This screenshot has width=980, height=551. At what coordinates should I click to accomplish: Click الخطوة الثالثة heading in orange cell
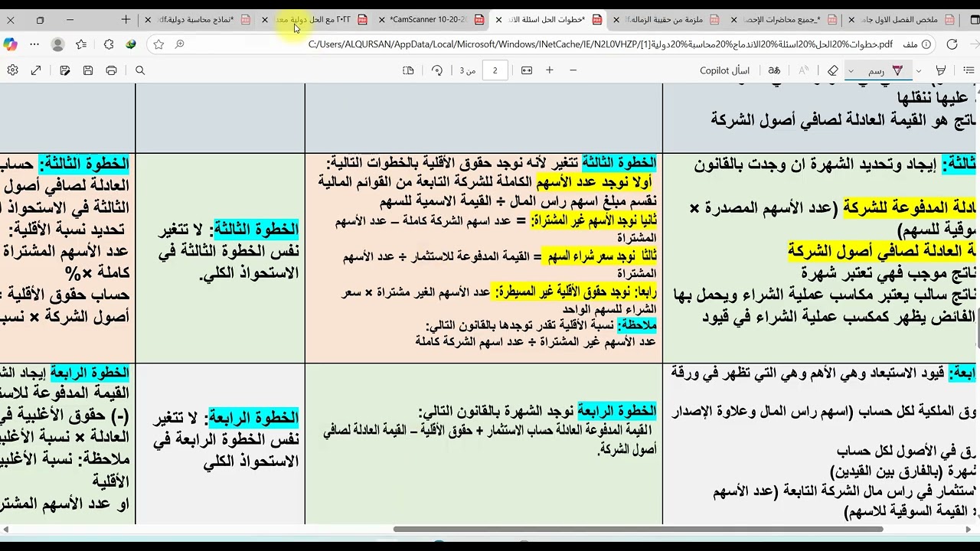click(619, 162)
